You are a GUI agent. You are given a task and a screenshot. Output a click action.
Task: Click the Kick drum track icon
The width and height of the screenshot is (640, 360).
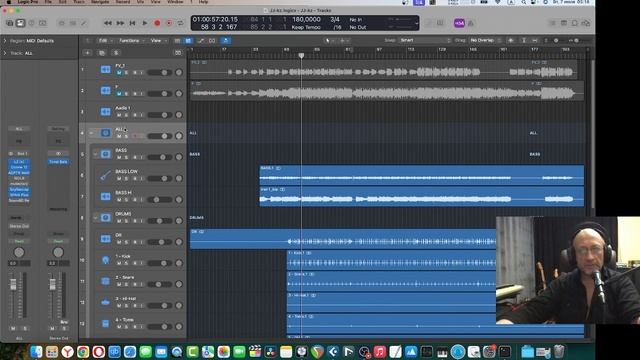105,260
